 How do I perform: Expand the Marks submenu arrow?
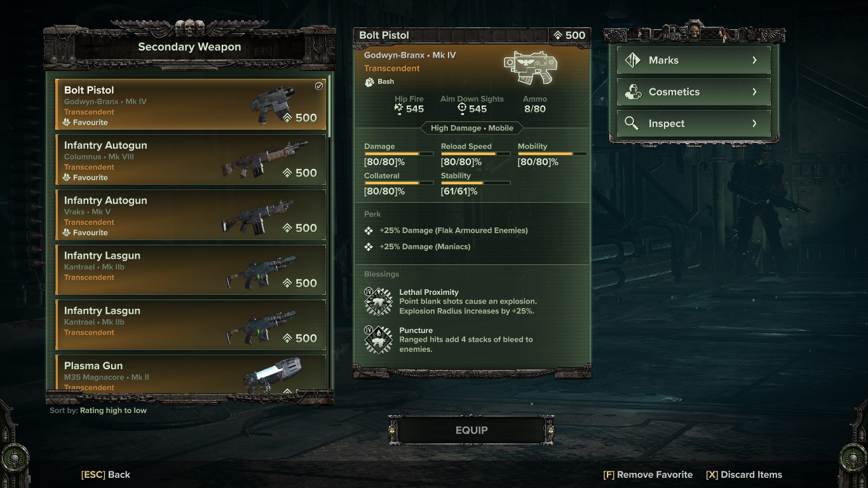point(754,60)
